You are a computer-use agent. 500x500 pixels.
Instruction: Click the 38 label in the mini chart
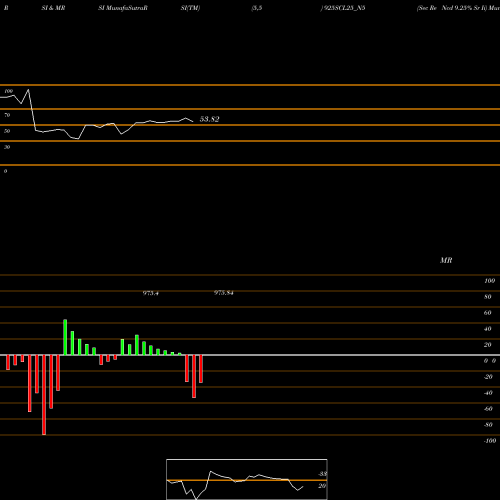coord(323,474)
